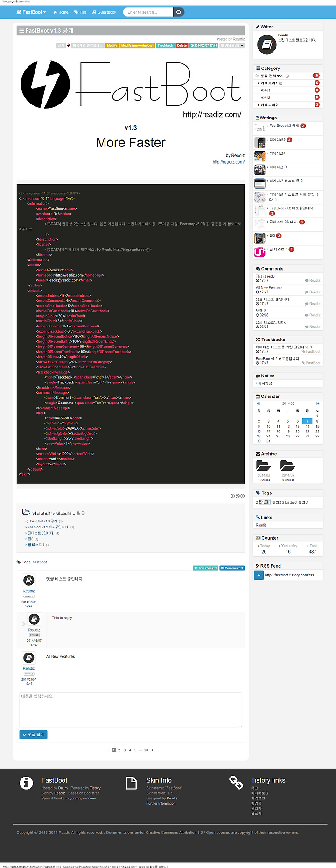Open the FastBoot navbar dropdown

(31, 12)
